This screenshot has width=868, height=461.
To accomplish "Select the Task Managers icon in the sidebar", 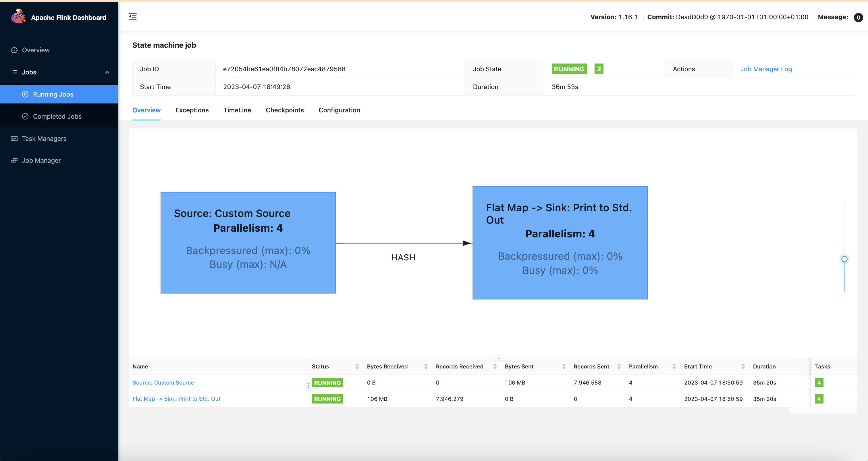I will coord(14,138).
